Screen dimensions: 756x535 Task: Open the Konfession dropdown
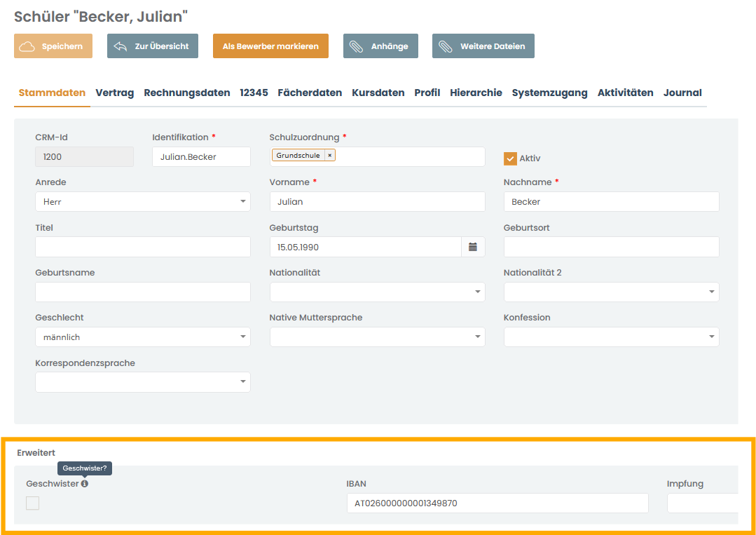click(x=612, y=337)
